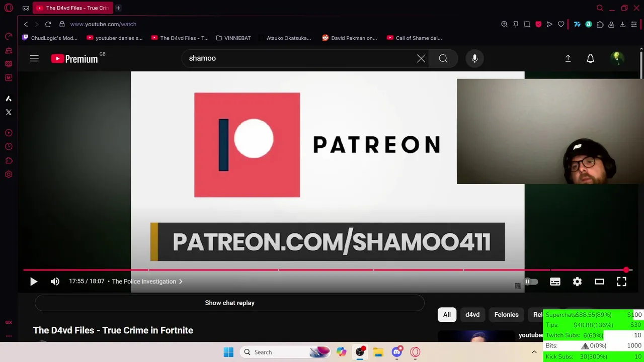Screen dimensions: 644x362
Task: Enter full screen mode
Action: (x=621, y=282)
